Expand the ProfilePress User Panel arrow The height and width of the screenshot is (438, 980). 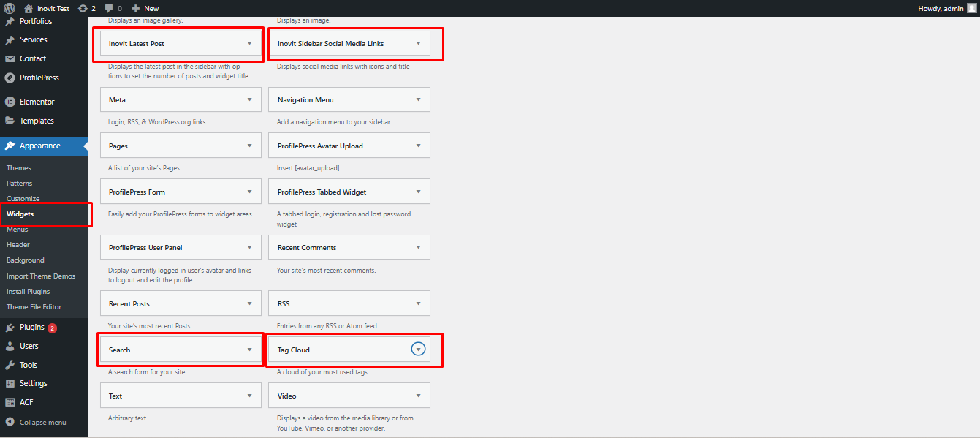point(249,247)
